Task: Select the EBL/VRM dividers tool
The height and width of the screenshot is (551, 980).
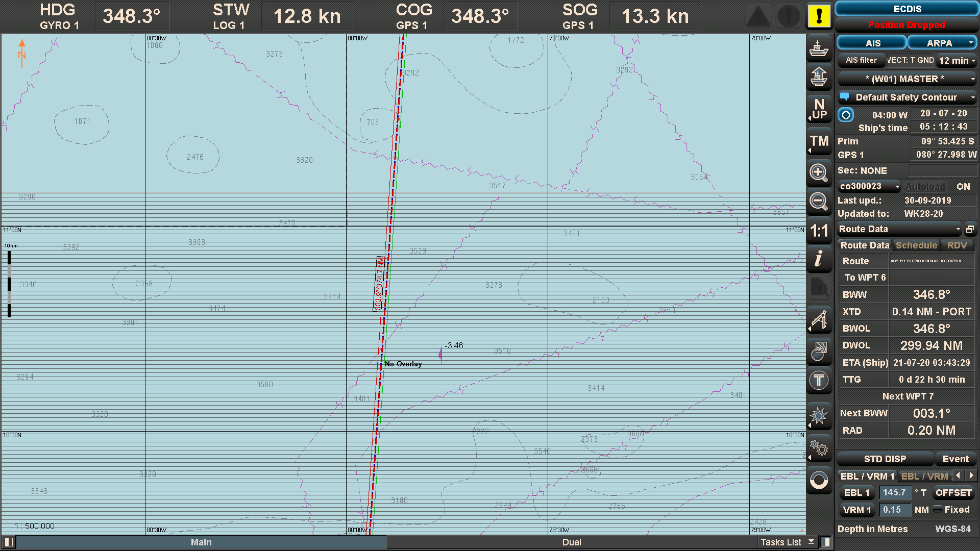Action: click(x=819, y=319)
